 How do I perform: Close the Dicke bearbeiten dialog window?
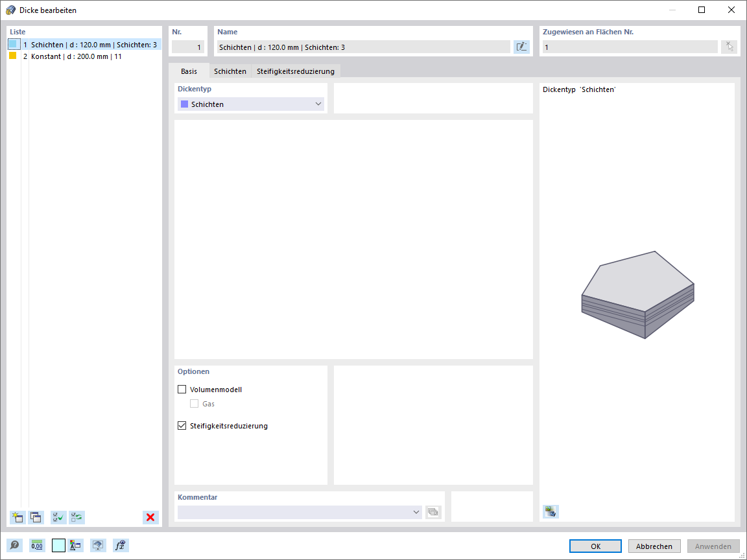pyautogui.click(x=731, y=10)
